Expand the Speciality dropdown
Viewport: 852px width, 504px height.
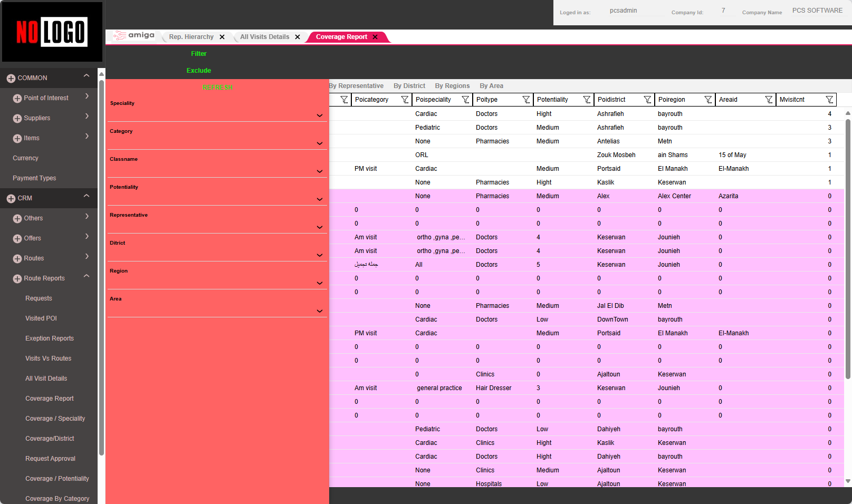tap(319, 115)
